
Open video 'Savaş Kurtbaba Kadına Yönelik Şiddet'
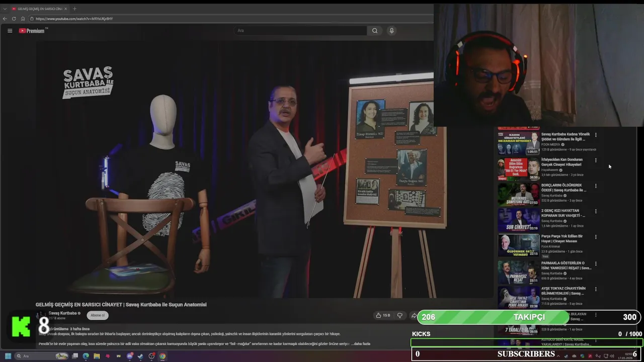coord(566,137)
